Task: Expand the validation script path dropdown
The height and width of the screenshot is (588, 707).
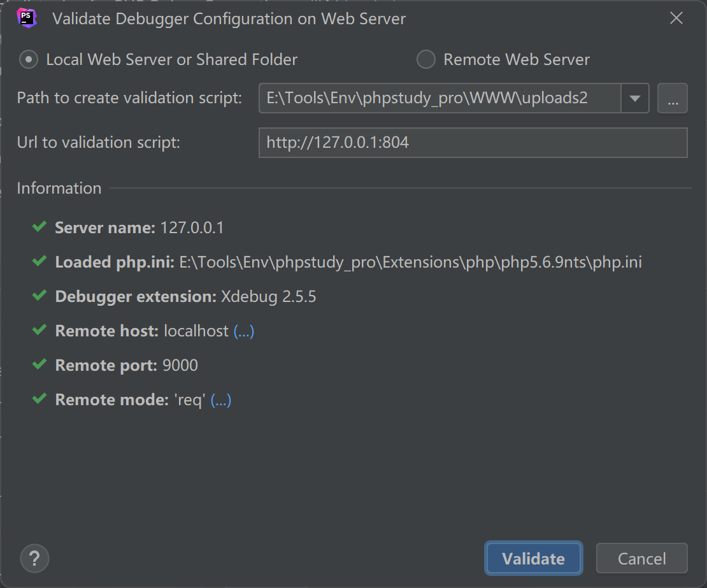Action: click(x=634, y=98)
